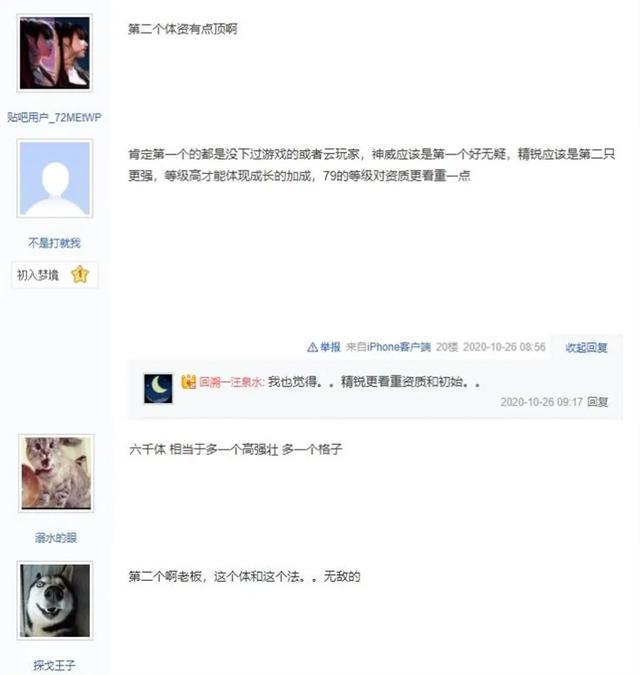Reply to 回溯一汪泉水's comment via 回复
This screenshot has width=640, height=675.
597,402
